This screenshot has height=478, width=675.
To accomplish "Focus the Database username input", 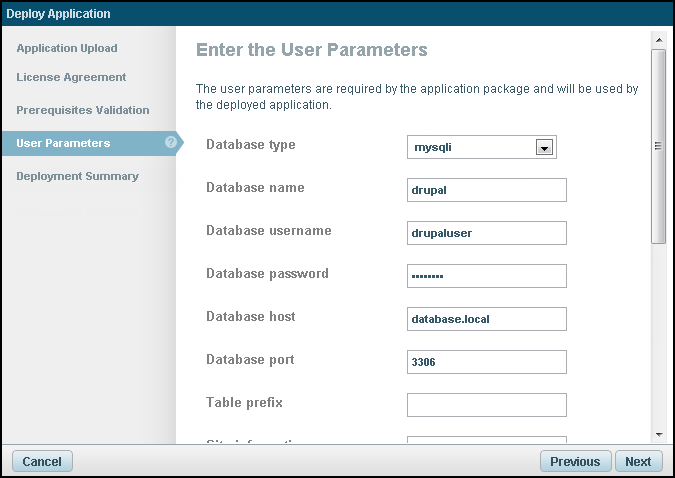I will pos(486,233).
